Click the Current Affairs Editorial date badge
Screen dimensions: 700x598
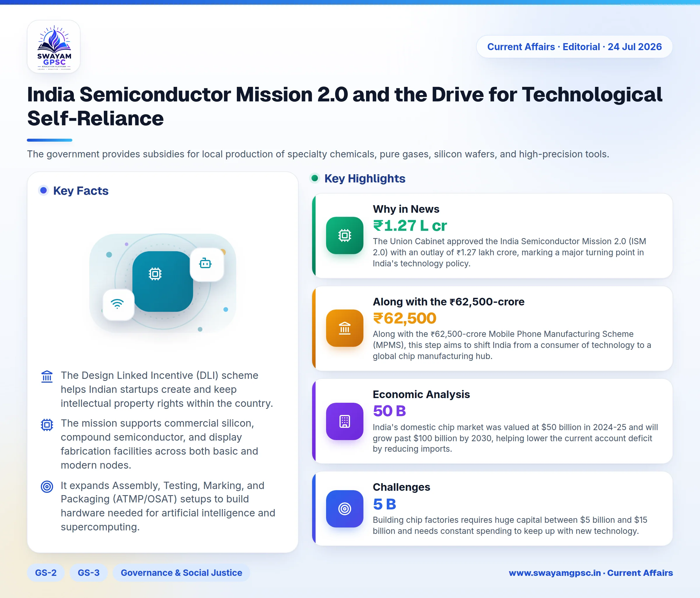click(x=574, y=47)
